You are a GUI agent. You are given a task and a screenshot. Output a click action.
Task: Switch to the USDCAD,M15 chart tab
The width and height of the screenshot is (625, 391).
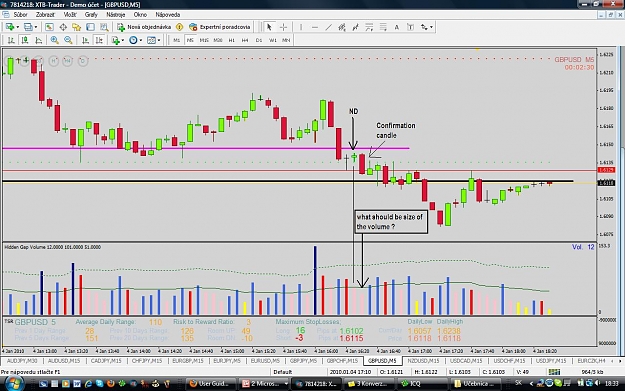(466, 361)
